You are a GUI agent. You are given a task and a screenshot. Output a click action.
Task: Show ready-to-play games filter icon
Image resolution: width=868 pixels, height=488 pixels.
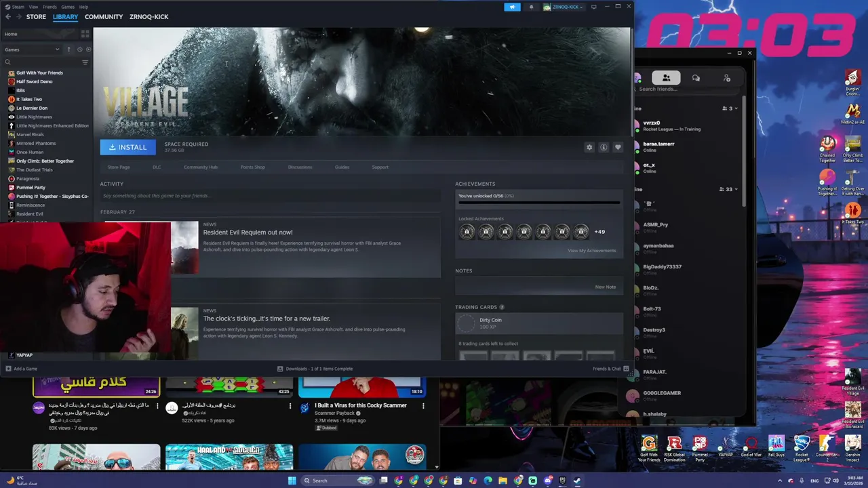point(88,49)
